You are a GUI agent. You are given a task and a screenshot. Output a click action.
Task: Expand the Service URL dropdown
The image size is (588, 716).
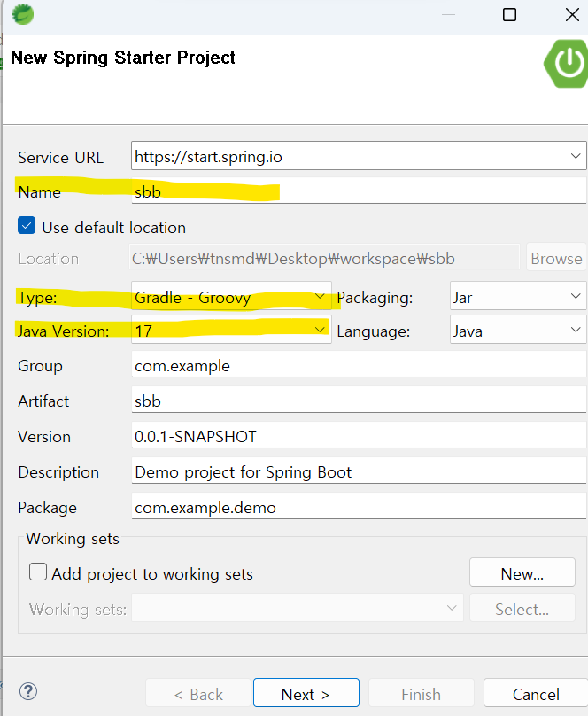[576, 156]
